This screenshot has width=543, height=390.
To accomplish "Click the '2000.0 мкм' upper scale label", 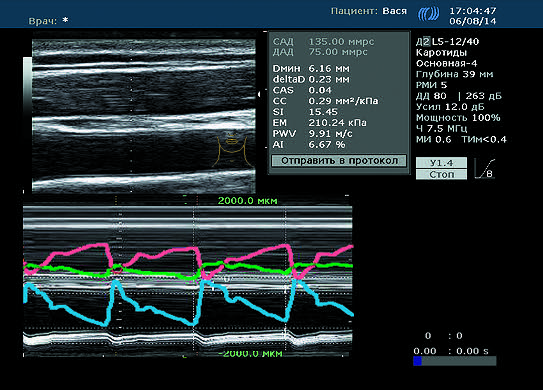I will point(248,201).
